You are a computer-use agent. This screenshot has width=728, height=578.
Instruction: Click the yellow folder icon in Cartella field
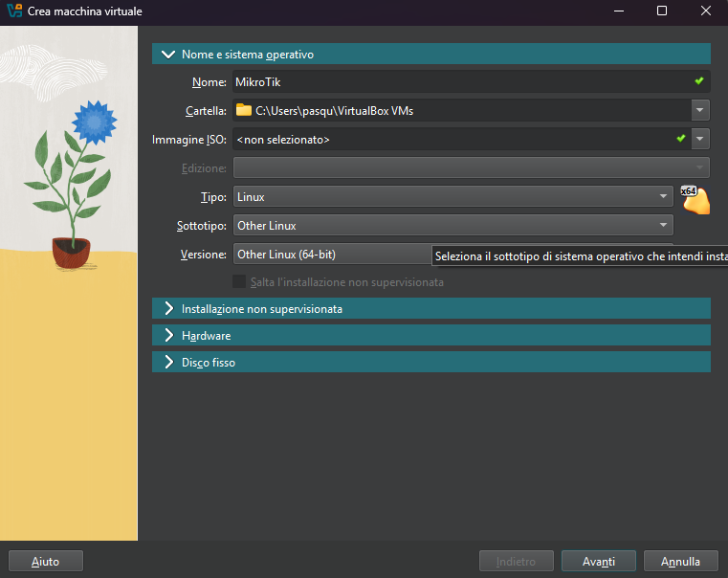click(244, 110)
